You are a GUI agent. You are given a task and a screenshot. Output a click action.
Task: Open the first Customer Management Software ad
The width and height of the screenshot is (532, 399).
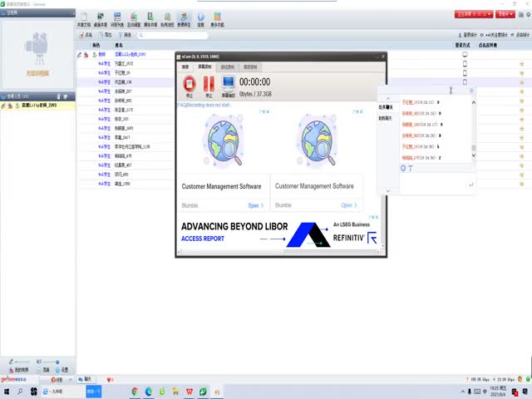(223, 186)
